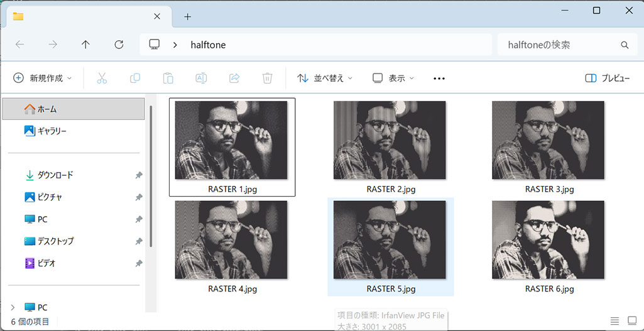644x331 pixels.
Task: Select ホーム in the navigation pane
Action: click(x=74, y=109)
